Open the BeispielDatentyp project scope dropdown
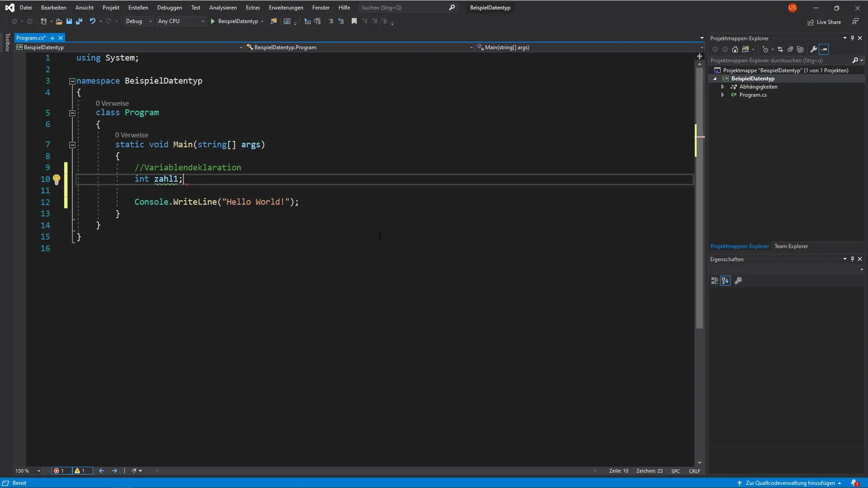This screenshot has height=488, width=868. point(129,47)
